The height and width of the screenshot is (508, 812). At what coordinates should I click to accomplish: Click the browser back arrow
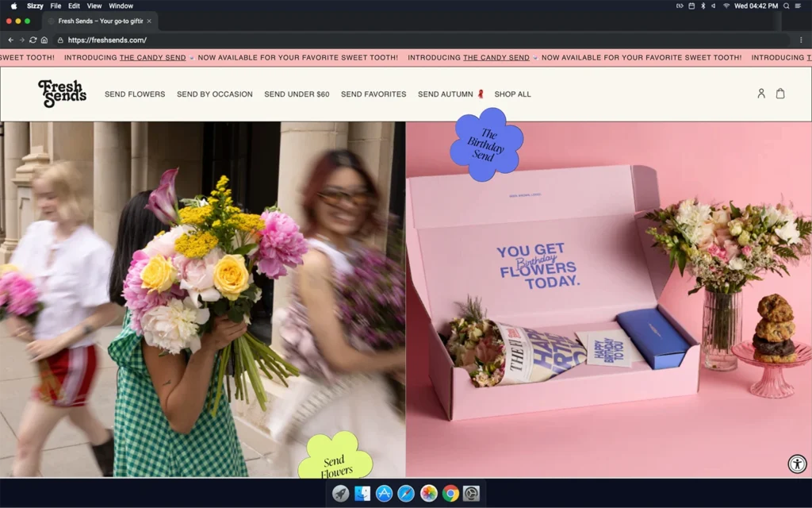pos(10,40)
